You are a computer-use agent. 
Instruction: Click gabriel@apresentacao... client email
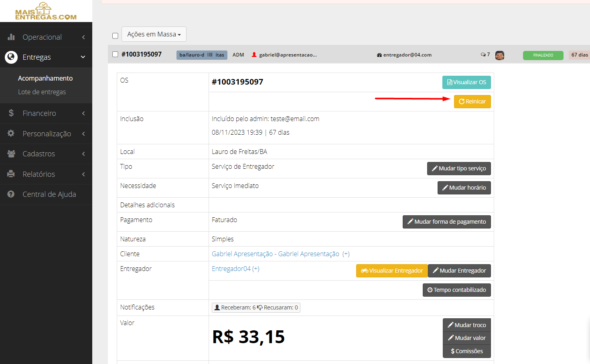click(x=288, y=55)
